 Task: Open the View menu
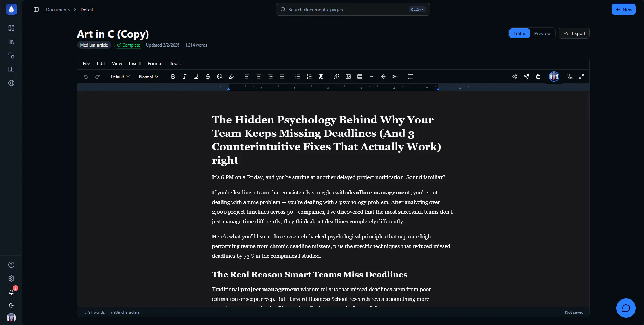coord(117,63)
